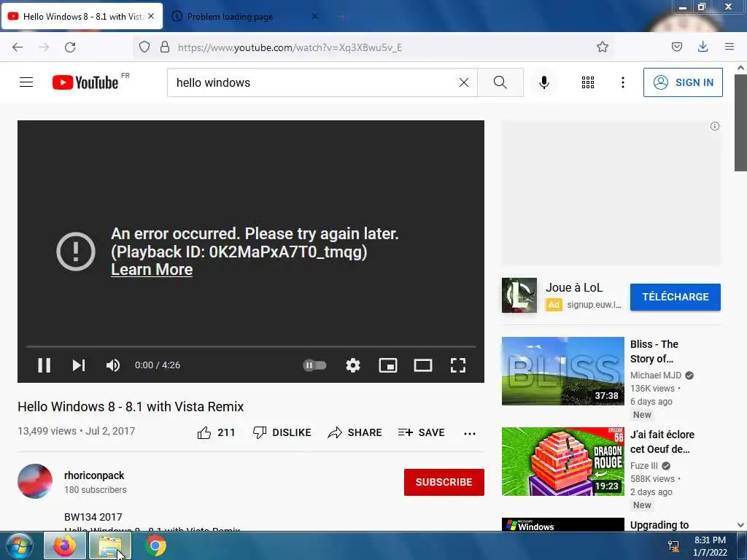Screen dimensions: 747x560
Task: Show site info via the padlock icon
Action: coord(165,47)
